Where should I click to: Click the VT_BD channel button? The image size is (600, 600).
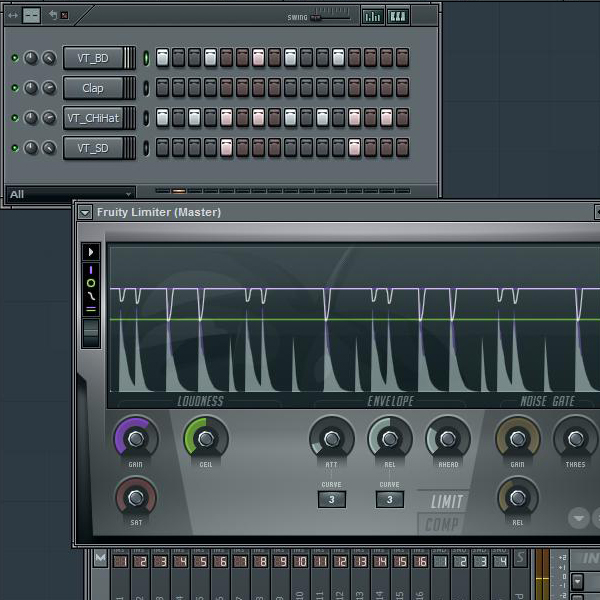click(x=93, y=58)
